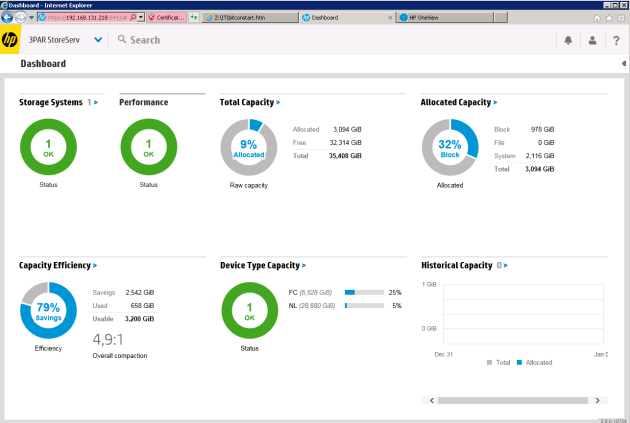Open the user session icon

pos(592,40)
